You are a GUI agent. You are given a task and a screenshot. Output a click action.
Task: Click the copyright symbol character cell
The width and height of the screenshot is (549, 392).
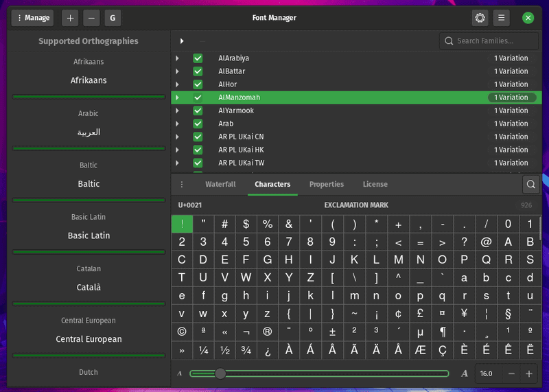click(182, 331)
